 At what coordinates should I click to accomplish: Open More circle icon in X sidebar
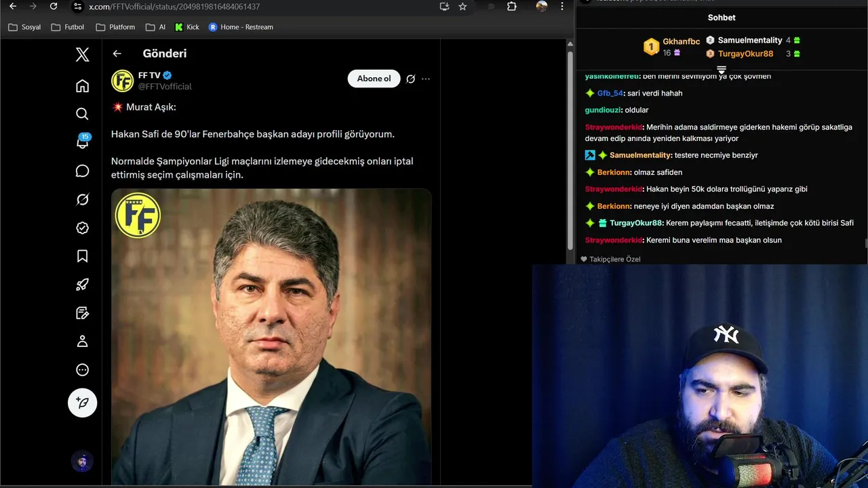82,370
